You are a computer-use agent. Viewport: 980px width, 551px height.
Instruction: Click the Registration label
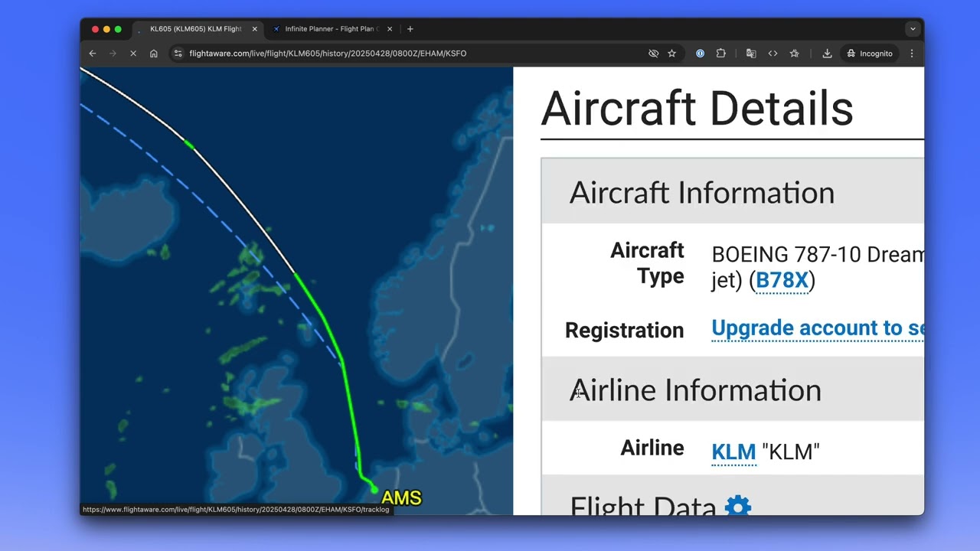pyautogui.click(x=624, y=330)
